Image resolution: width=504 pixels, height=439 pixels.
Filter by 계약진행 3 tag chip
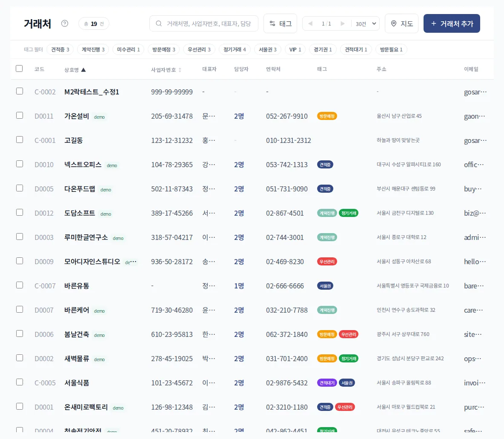pyautogui.click(x=93, y=49)
